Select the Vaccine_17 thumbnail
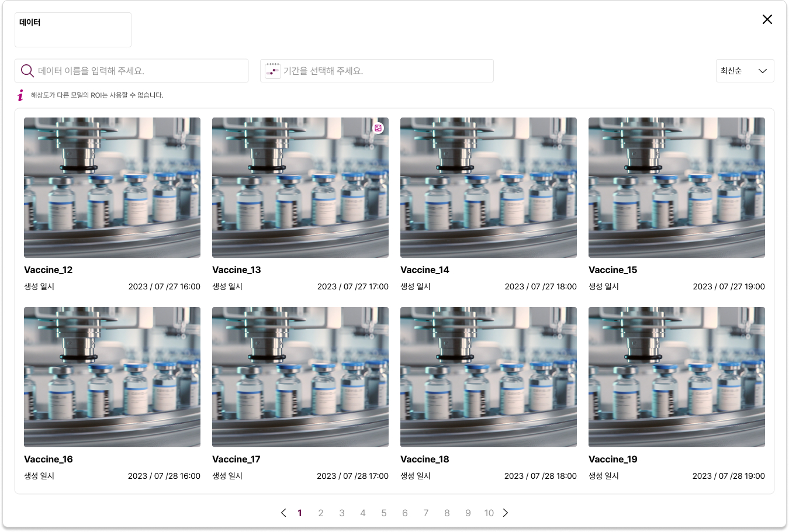The image size is (789, 532). coord(300,377)
